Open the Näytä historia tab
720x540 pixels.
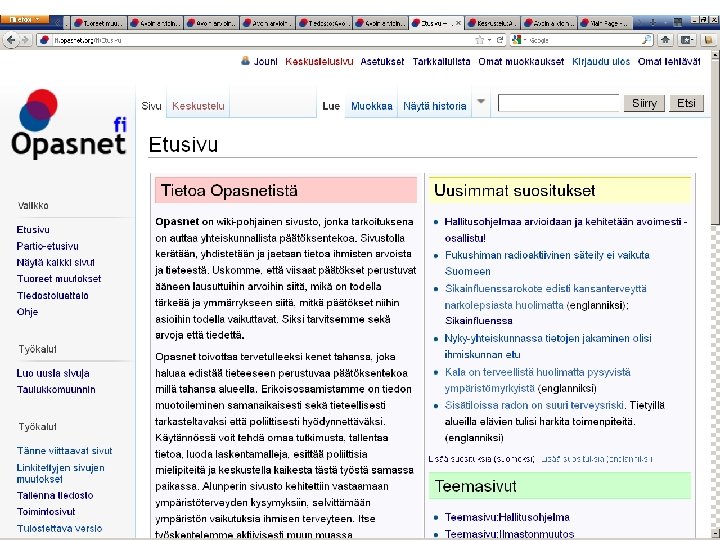click(x=435, y=106)
